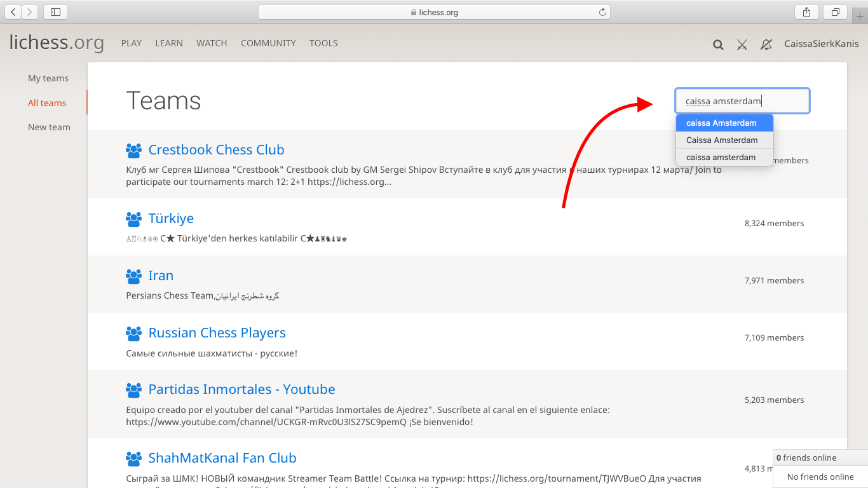Click the Safari forward arrow button
The image size is (868, 488).
[x=30, y=12]
